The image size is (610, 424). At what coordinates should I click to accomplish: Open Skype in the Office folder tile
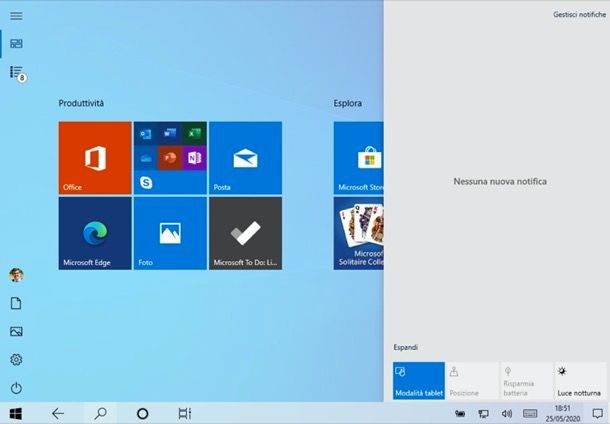point(145,182)
